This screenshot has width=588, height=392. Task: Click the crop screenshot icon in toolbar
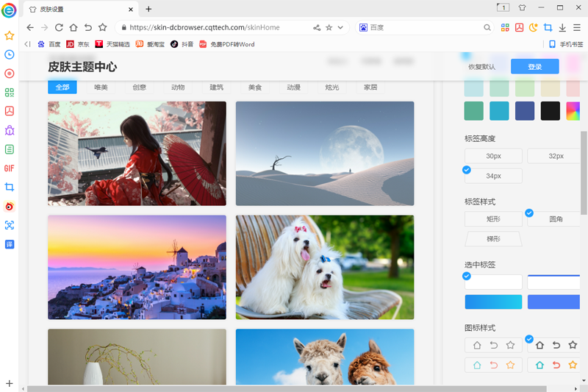pos(548,27)
